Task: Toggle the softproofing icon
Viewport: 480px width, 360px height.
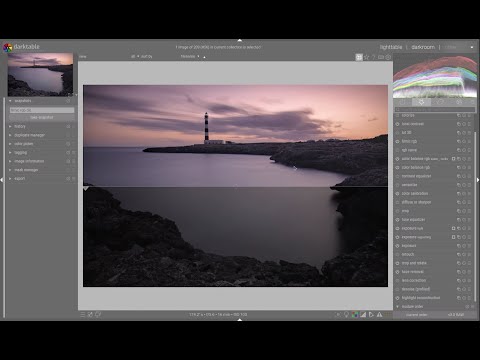Action: click(371, 315)
